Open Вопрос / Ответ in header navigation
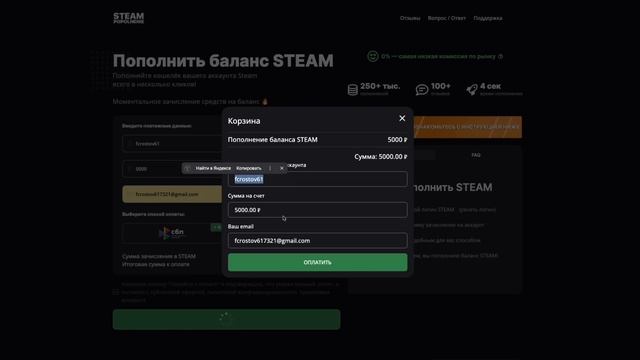This screenshot has height=360, width=640. pos(447,18)
